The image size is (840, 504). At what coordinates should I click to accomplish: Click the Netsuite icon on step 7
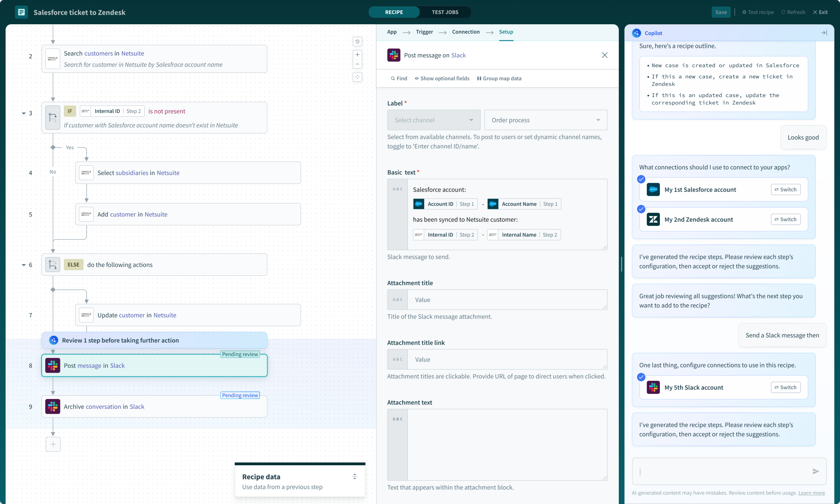(x=86, y=315)
